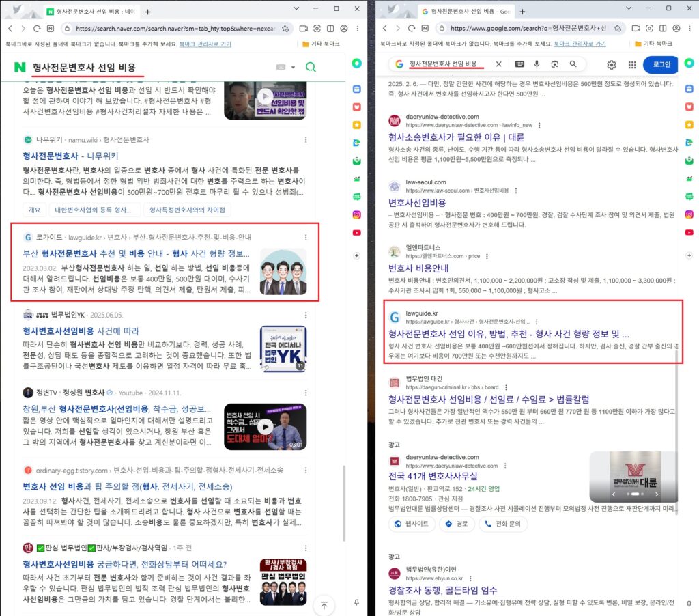Open 기타 북마크 folder in right window
Screen dimensions: 699x616
pos(653,44)
